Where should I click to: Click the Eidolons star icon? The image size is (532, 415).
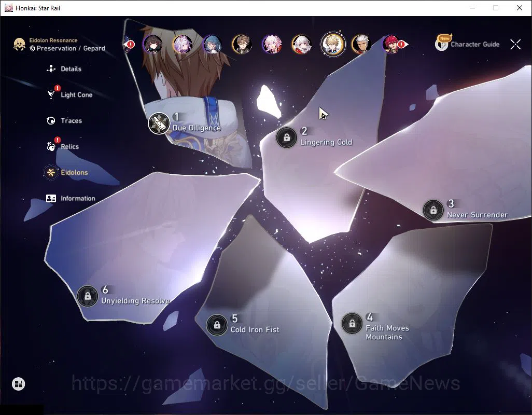pos(51,172)
